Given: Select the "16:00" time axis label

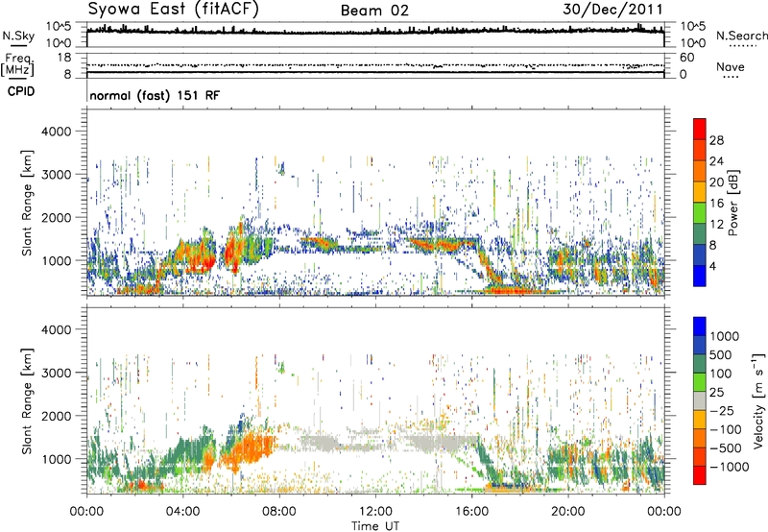Looking at the screenshot, I should coord(471,512).
